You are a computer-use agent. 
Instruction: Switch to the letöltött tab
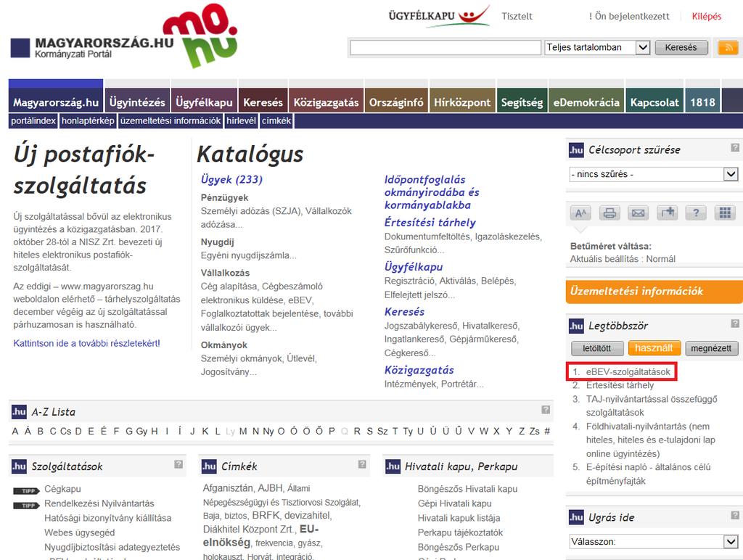coord(596,348)
